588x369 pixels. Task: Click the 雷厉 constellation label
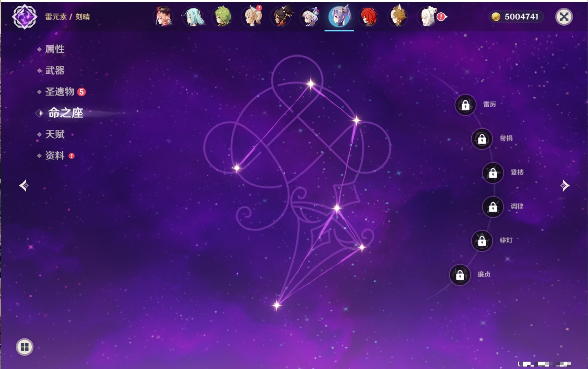pyautogui.click(x=489, y=104)
